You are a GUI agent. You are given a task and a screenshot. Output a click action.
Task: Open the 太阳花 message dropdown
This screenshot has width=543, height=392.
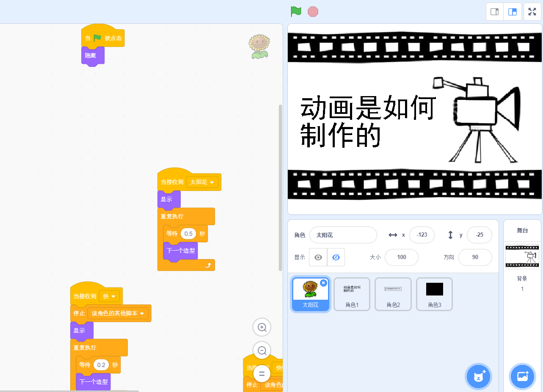(202, 182)
